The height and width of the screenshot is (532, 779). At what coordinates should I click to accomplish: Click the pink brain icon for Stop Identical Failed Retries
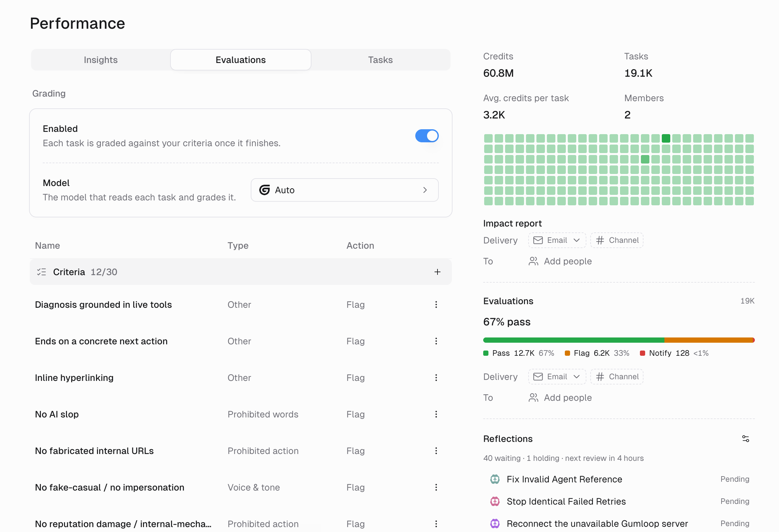(495, 502)
